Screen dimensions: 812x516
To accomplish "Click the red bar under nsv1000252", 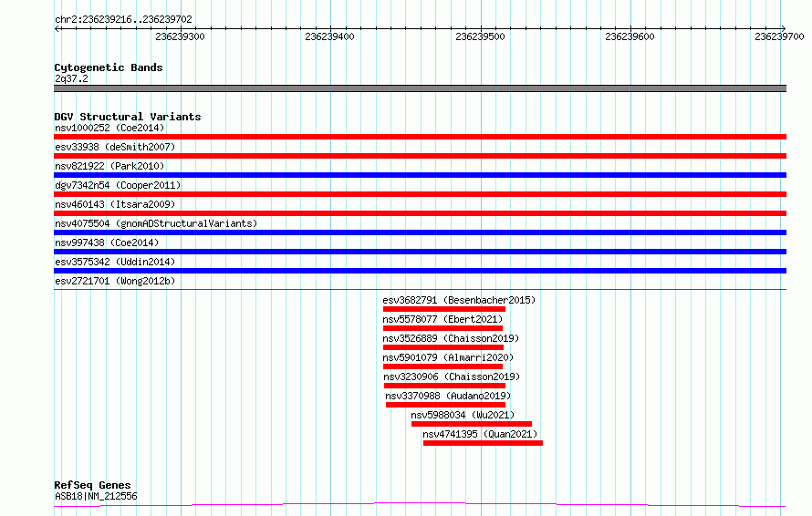I will (x=420, y=137).
